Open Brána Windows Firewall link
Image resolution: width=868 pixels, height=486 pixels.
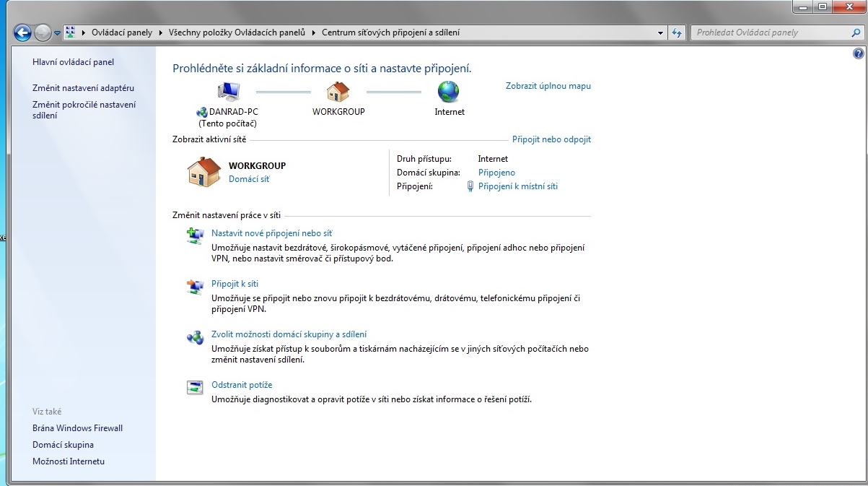(x=77, y=428)
